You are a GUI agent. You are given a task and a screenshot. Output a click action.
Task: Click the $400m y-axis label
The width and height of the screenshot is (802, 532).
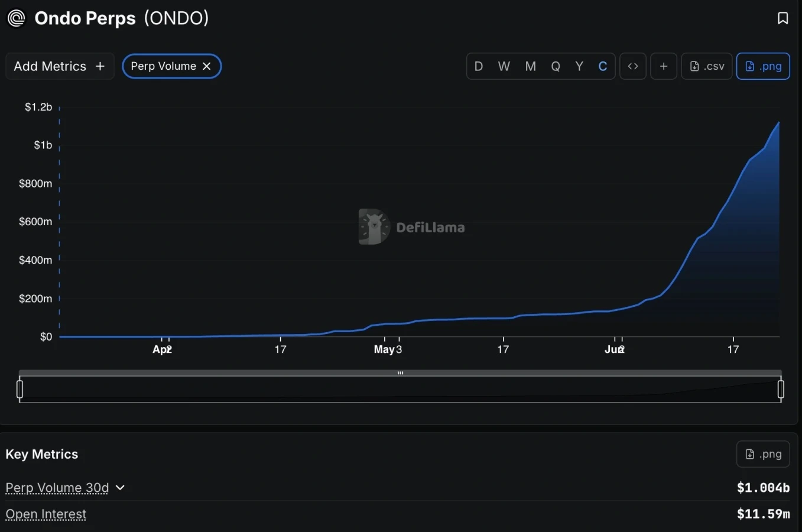[x=35, y=260]
